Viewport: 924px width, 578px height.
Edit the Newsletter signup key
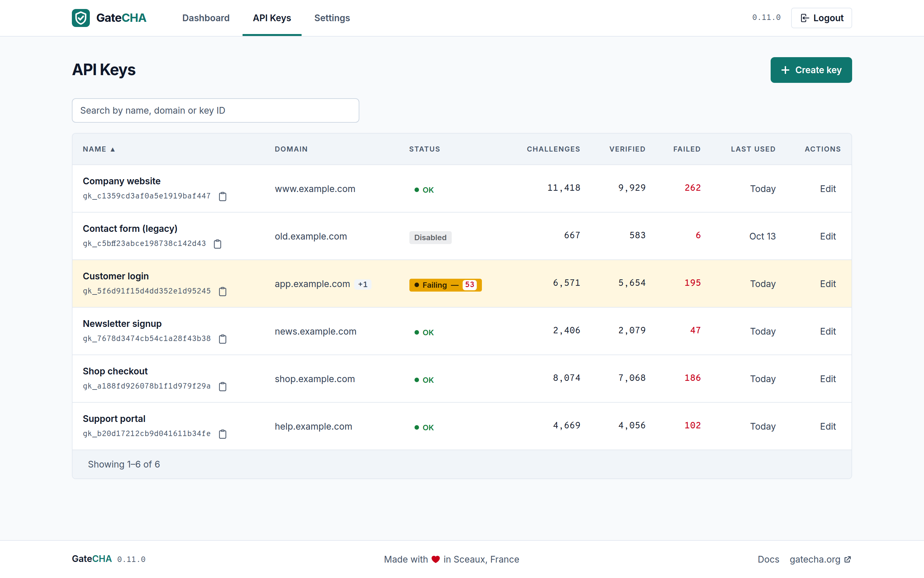(x=828, y=331)
